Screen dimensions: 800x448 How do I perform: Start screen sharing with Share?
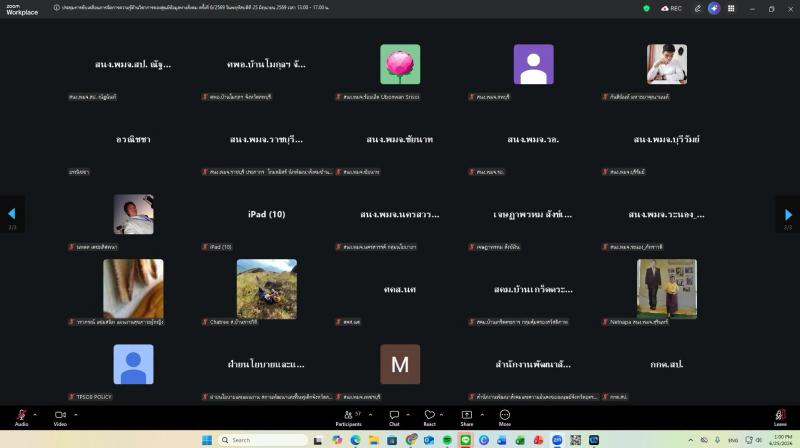(x=467, y=417)
